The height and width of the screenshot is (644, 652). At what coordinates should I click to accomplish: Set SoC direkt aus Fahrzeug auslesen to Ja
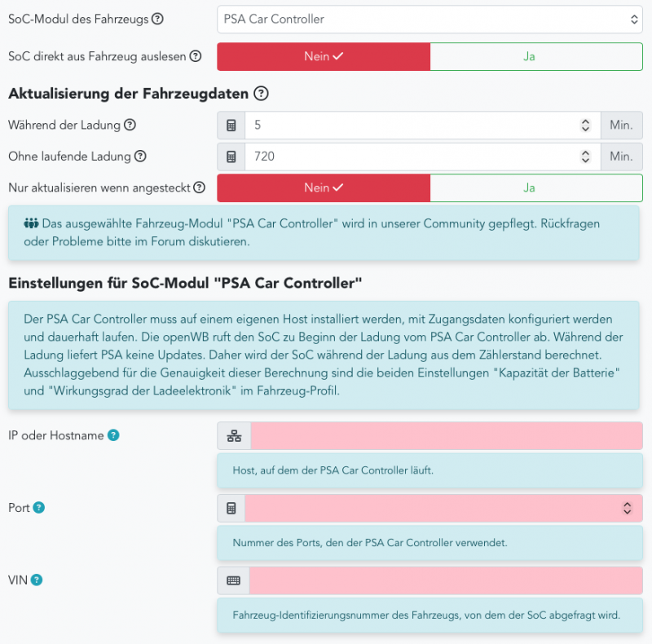[x=535, y=57]
